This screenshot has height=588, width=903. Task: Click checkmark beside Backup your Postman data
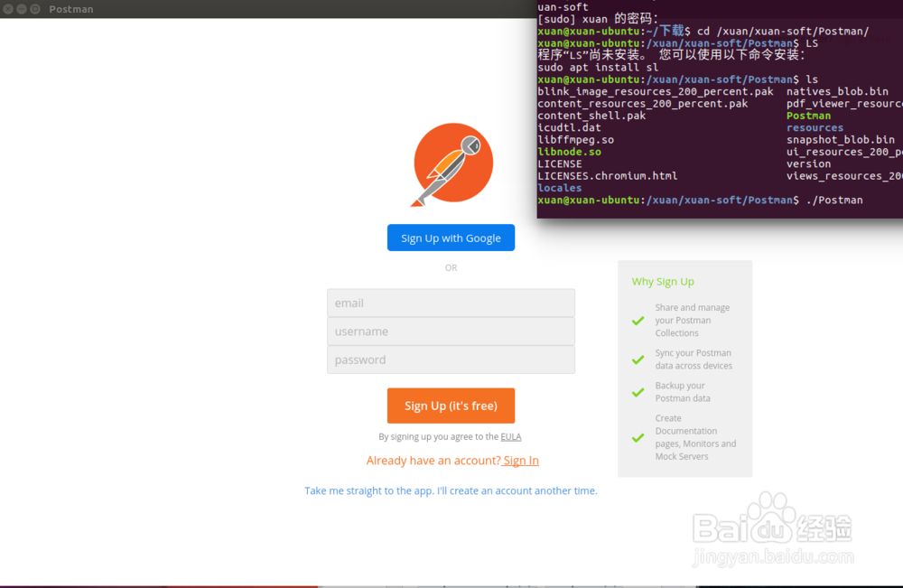coord(638,392)
